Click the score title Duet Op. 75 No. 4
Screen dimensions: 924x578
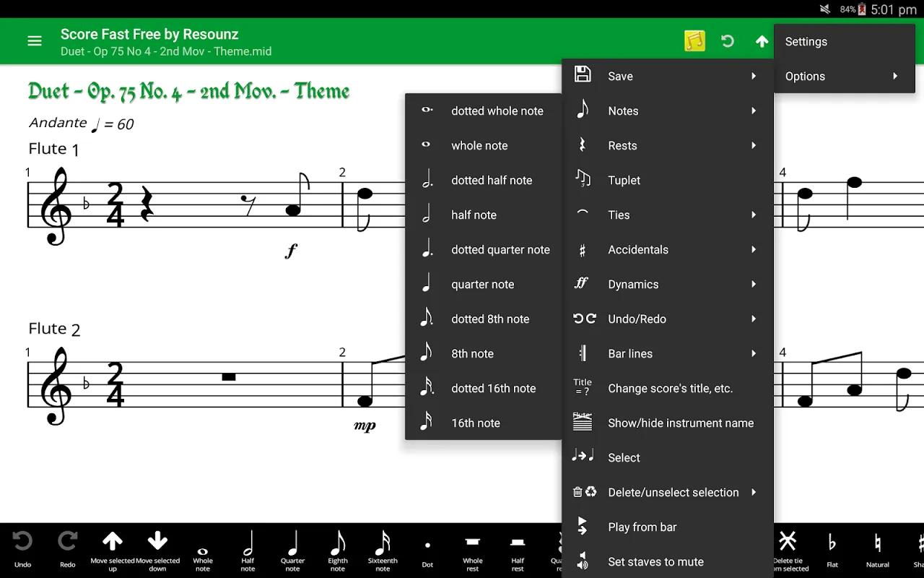click(189, 92)
